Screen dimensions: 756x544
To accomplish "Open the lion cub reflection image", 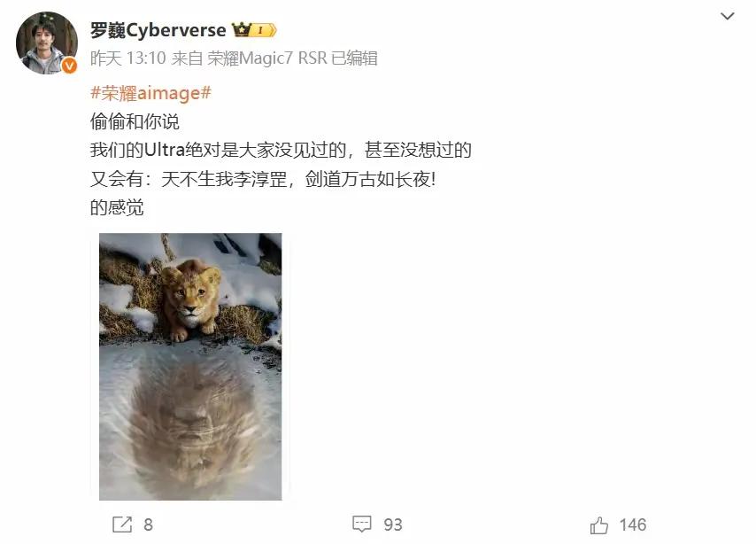I will coord(190,367).
